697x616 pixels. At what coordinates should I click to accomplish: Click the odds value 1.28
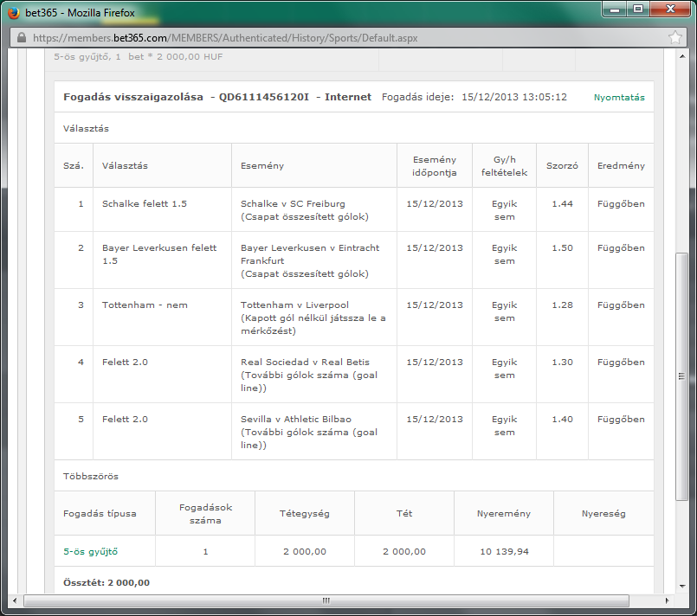tap(562, 305)
